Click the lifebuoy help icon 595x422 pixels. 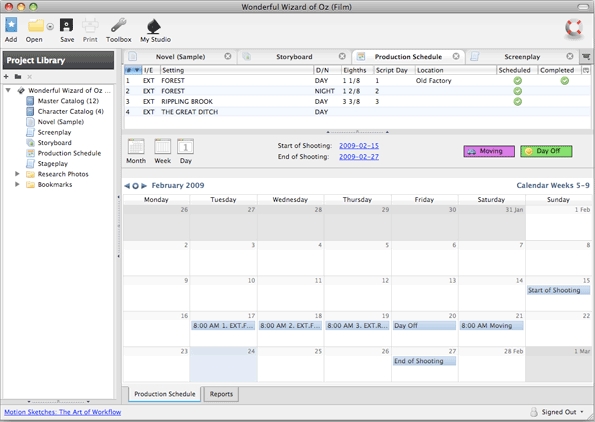573,28
